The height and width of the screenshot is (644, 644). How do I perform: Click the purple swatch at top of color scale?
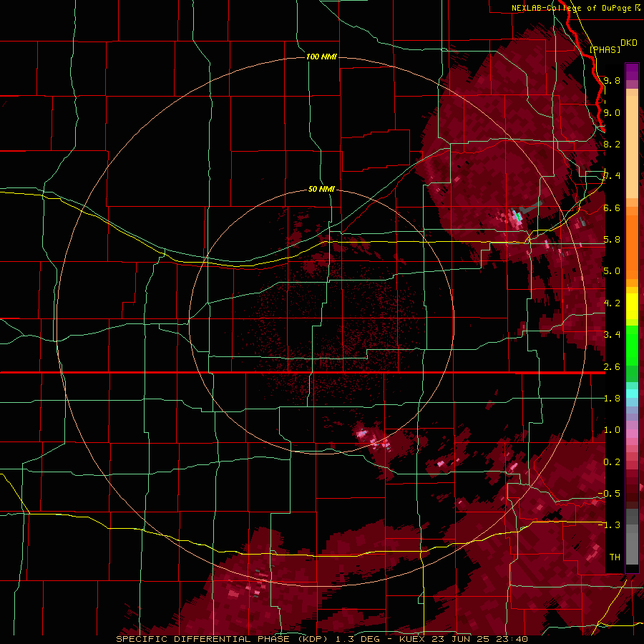632,72
